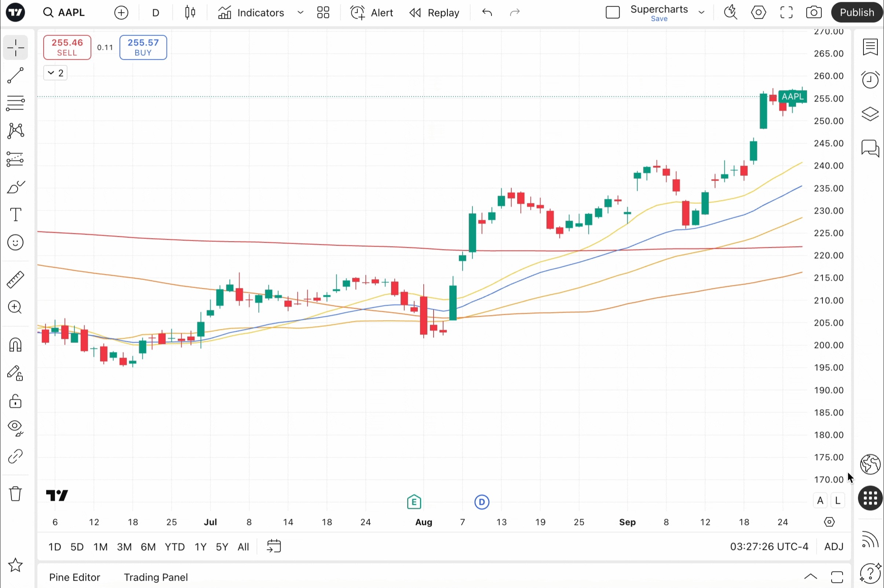Expand the indicator legend showing 2

click(55, 73)
